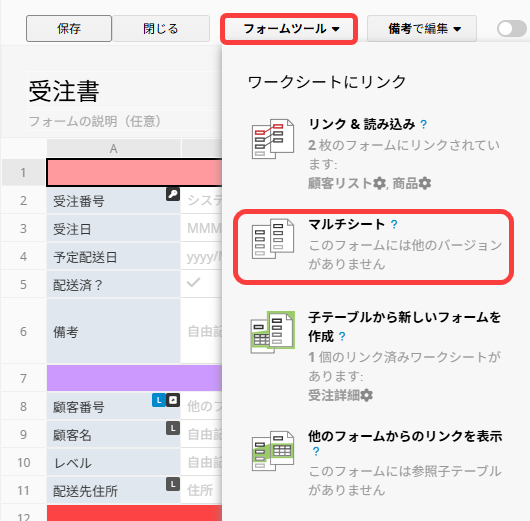Click the blue L icon on the 顧客番号 field

(159, 400)
